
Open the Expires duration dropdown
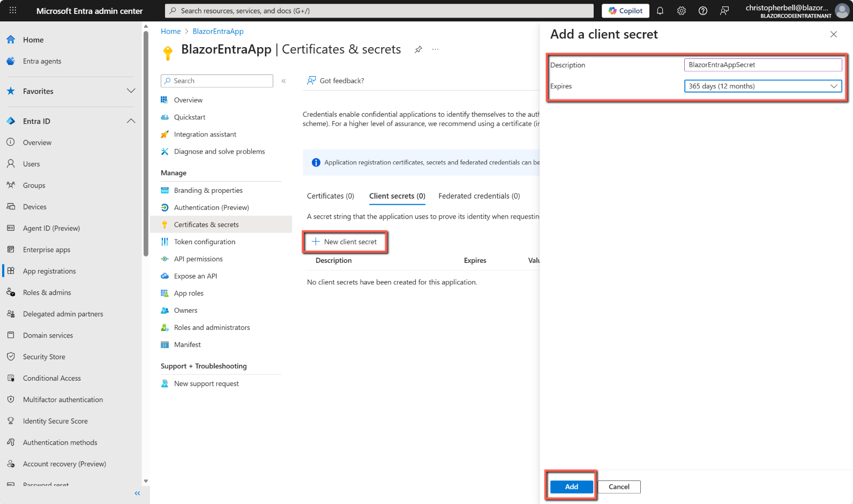point(762,86)
